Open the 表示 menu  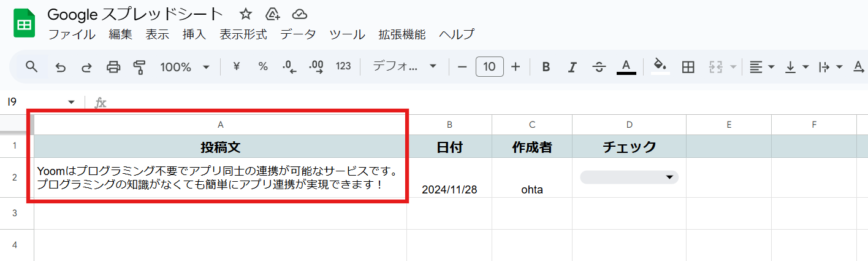click(158, 34)
